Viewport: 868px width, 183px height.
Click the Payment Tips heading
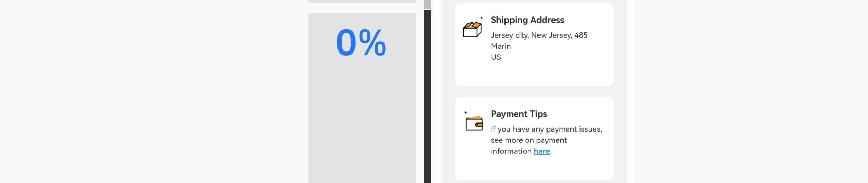pos(519,114)
